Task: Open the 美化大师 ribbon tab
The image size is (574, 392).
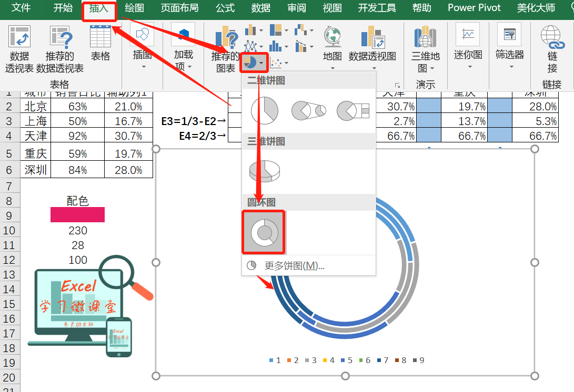Action: tap(536, 8)
